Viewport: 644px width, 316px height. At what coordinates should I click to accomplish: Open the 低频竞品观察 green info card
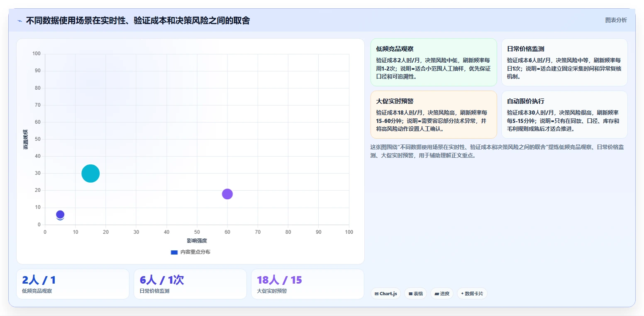pyautogui.click(x=434, y=62)
